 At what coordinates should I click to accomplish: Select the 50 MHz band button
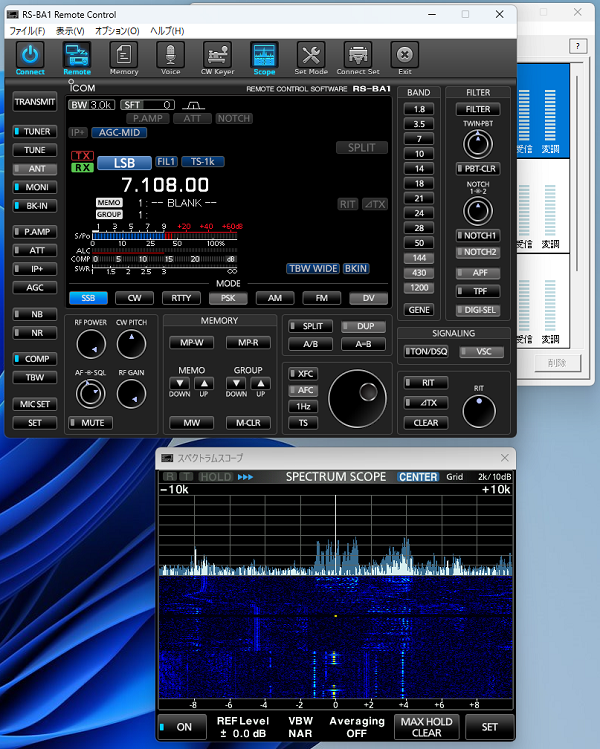coord(419,243)
